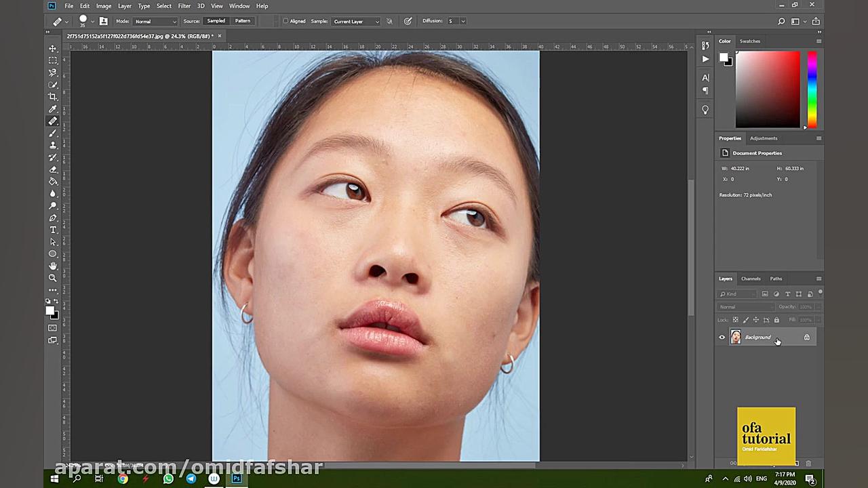Open the Sample dropdown showing Current Layer
Image resolution: width=868 pixels, height=488 pixels.
(x=356, y=21)
